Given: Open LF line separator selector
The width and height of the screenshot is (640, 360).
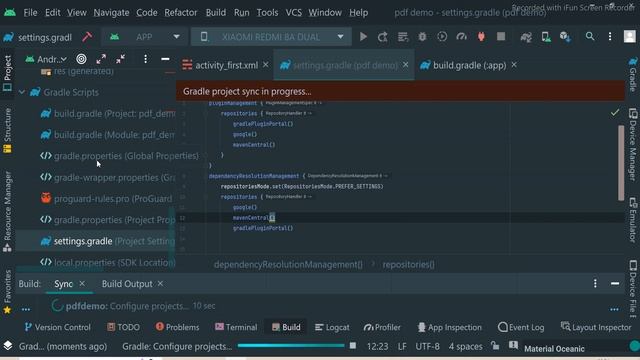Looking at the screenshot, I should pyautogui.click(x=402, y=346).
